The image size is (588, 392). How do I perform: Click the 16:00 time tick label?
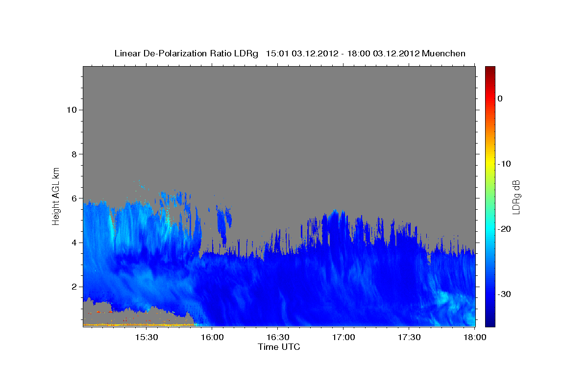(x=212, y=338)
